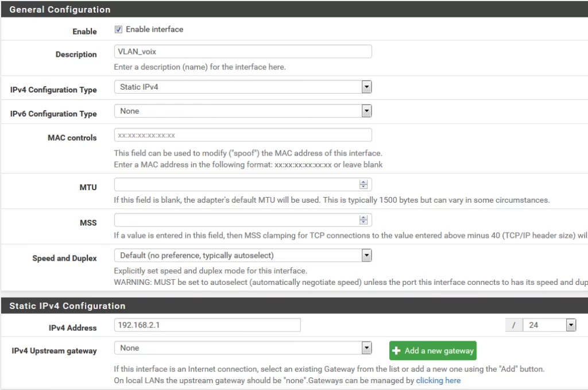
Task: Open the subnet mask dropdown showing 24
Action: 550,325
